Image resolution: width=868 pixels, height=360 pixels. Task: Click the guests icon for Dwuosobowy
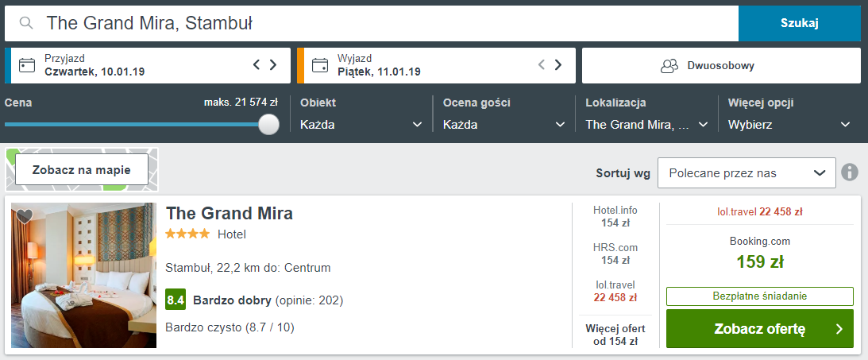669,66
